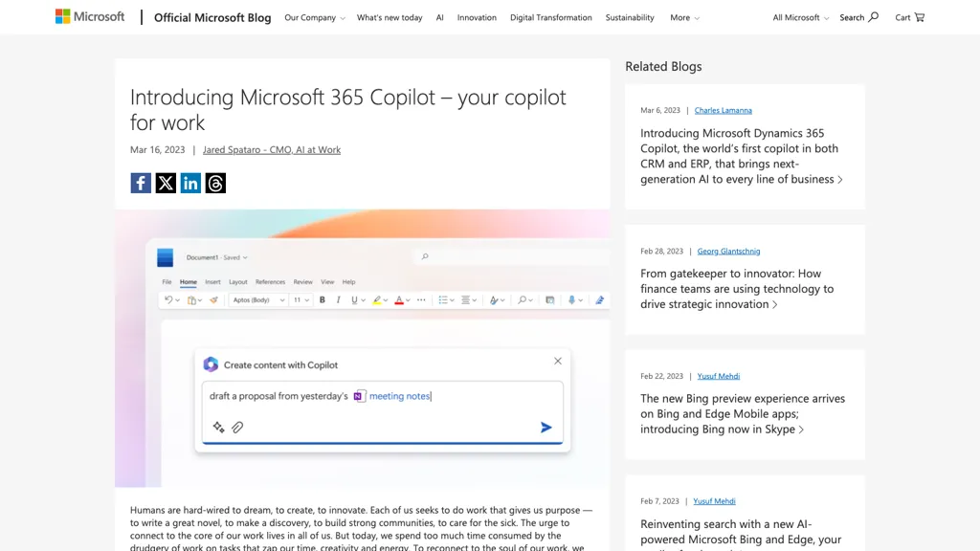Screen dimensions: 980x551
Task: Switch to the Insert ribbon tab
Action: [212, 281]
